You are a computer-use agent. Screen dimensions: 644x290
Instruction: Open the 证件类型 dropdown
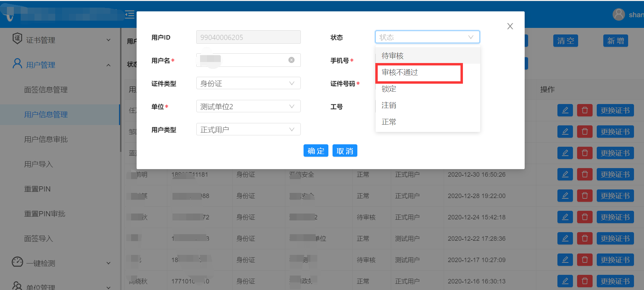click(248, 83)
